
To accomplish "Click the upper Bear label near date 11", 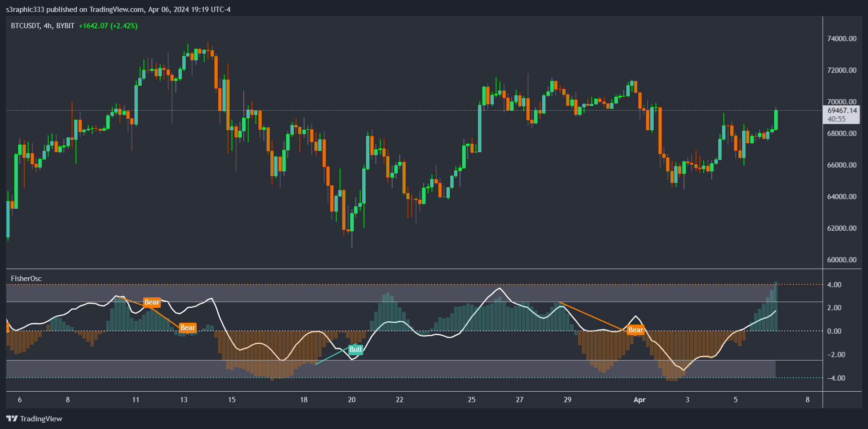I will [152, 302].
